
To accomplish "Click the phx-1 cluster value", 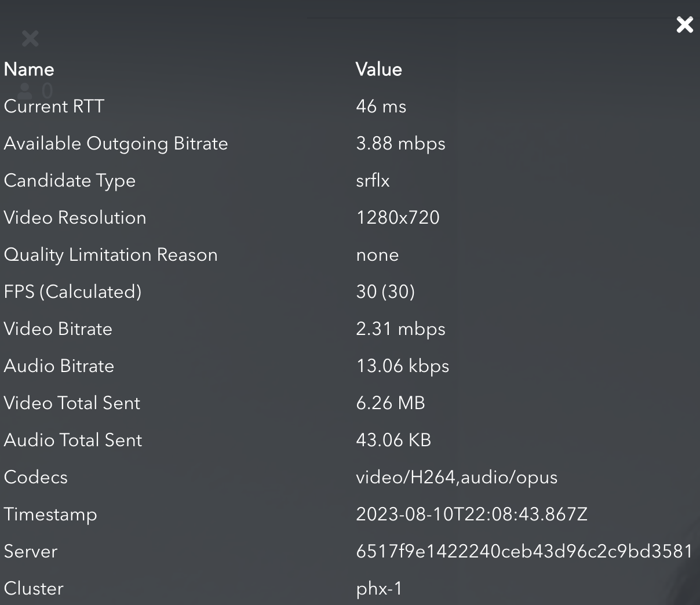I will [x=379, y=589].
